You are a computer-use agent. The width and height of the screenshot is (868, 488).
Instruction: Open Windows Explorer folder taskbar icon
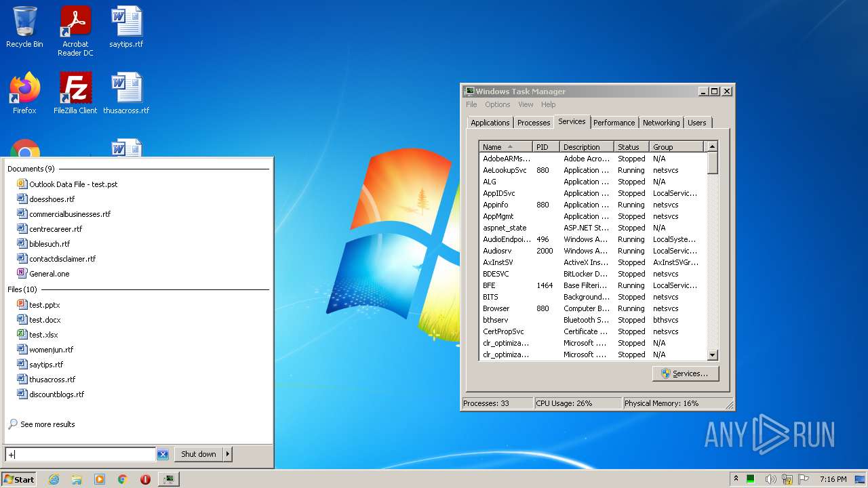coord(77,479)
